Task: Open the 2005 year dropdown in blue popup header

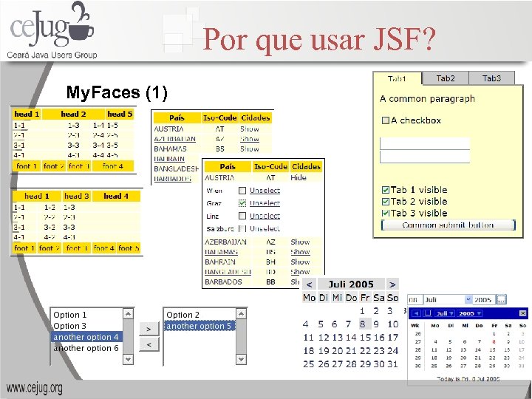Action: [470, 313]
